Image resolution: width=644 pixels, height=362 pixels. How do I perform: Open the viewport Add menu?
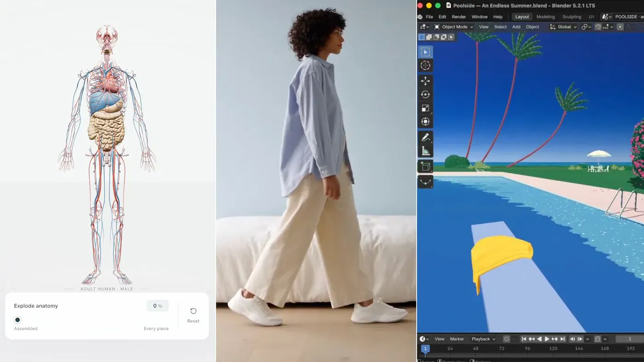[517, 27]
